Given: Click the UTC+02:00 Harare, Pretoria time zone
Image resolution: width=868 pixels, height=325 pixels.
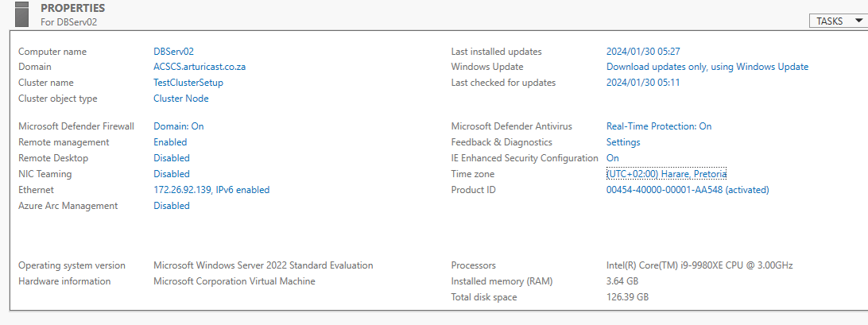Looking at the screenshot, I should [x=666, y=174].
